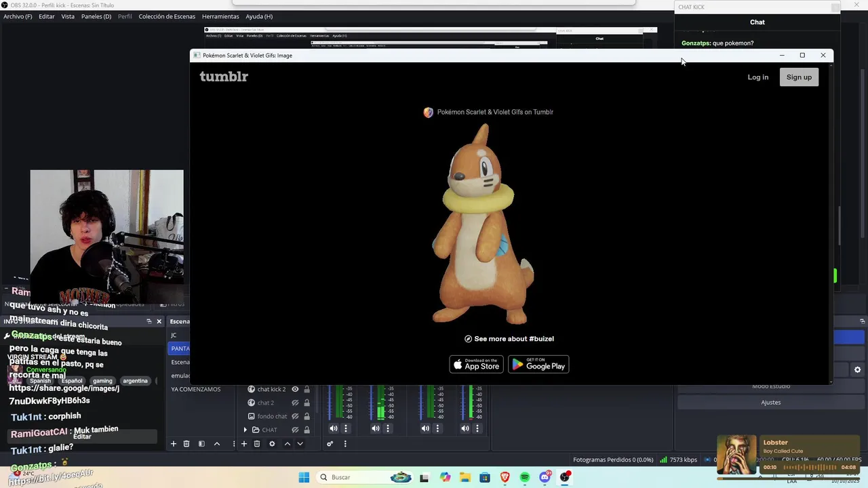This screenshot has width=868, height=488.
Task: Close the CHAT KICK dock
Action: coord(835,7)
